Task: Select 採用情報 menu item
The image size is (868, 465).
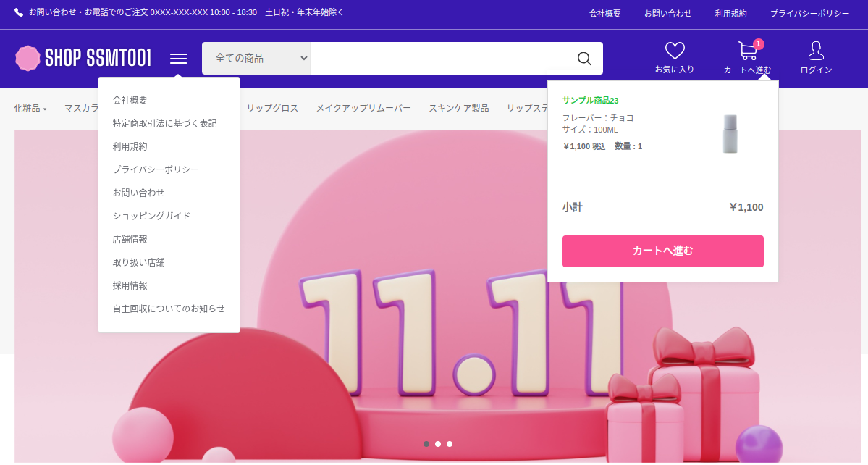Action: point(130,285)
